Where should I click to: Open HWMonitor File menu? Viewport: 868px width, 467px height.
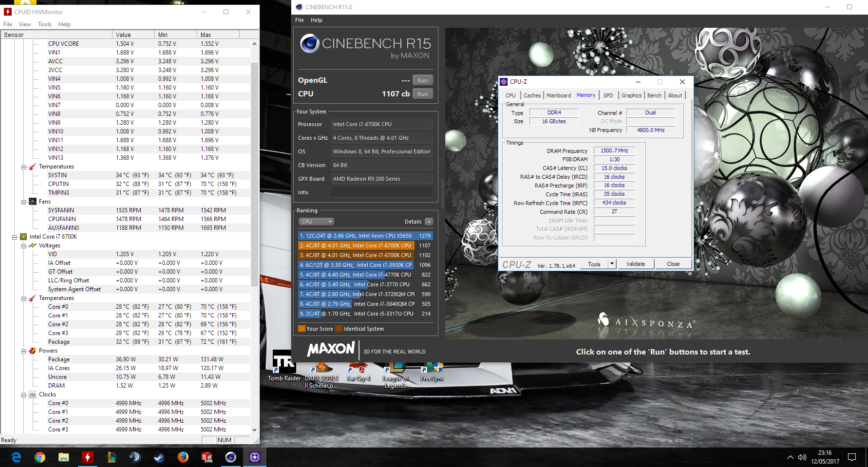pyautogui.click(x=8, y=24)
